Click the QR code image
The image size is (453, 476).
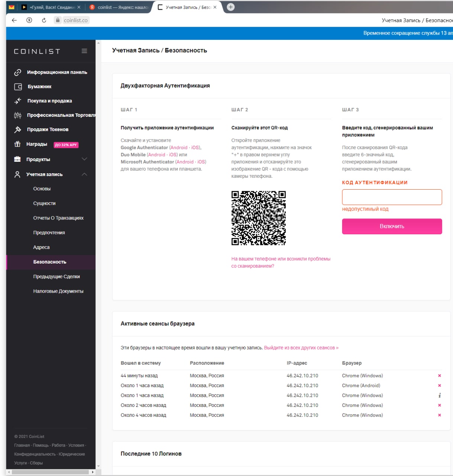coord(259,218)
